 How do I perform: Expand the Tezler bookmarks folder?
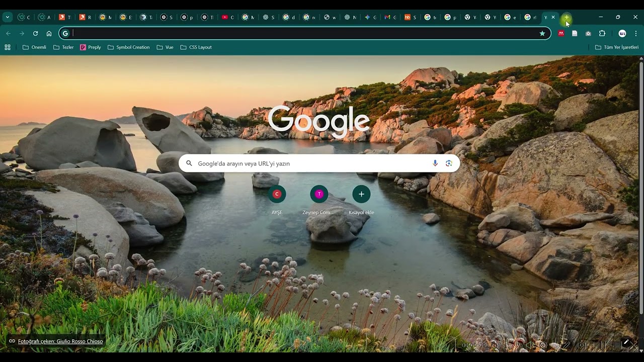click(x=63, y=47)
